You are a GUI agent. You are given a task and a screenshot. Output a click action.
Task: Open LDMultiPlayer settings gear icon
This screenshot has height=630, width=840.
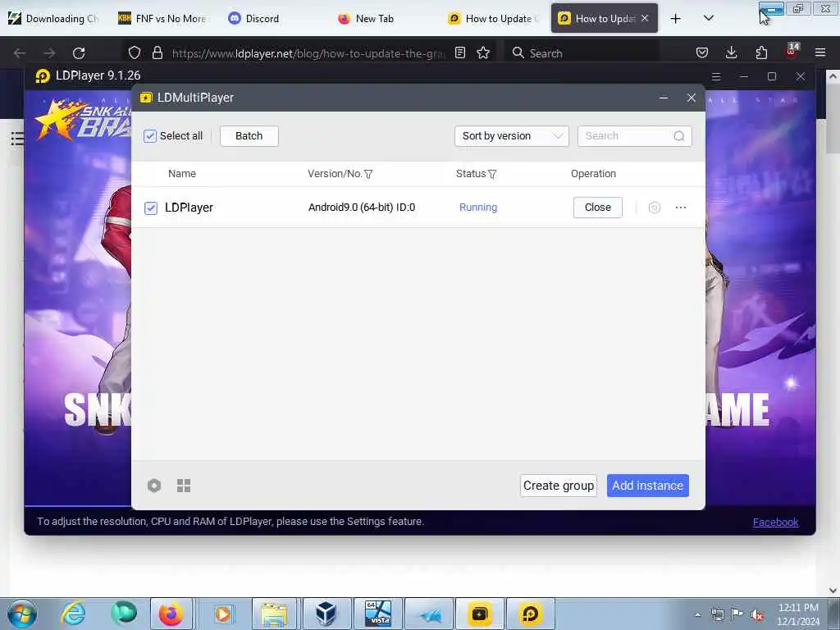154,486
